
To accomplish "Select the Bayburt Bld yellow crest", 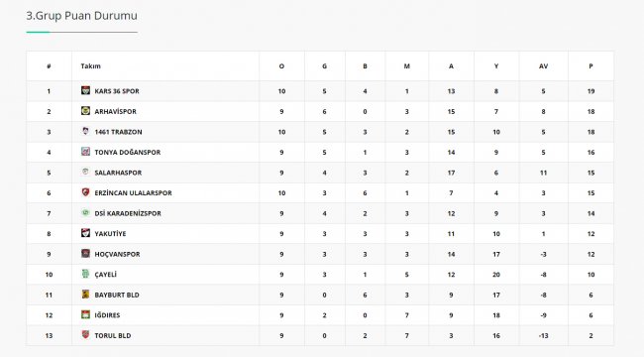I will [x=85, y=295].
